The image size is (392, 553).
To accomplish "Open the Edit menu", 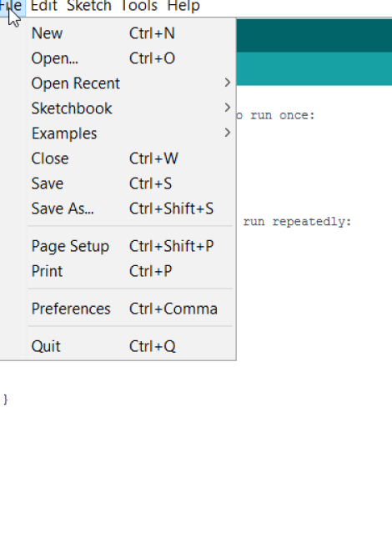I will pos(44,7).
